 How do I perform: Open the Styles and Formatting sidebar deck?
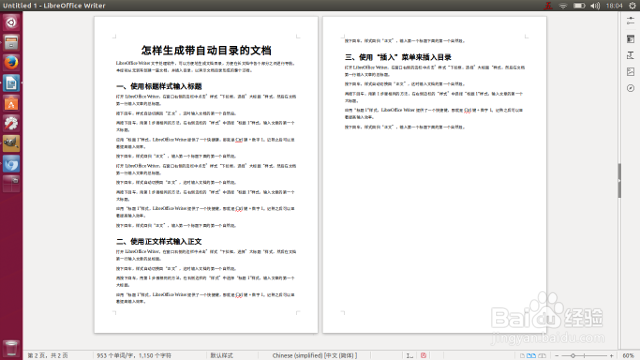(631, 55)
